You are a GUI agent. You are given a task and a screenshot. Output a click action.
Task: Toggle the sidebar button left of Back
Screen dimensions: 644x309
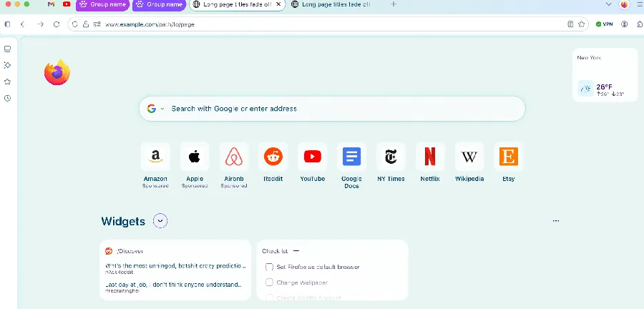click(x=7, y=24)
